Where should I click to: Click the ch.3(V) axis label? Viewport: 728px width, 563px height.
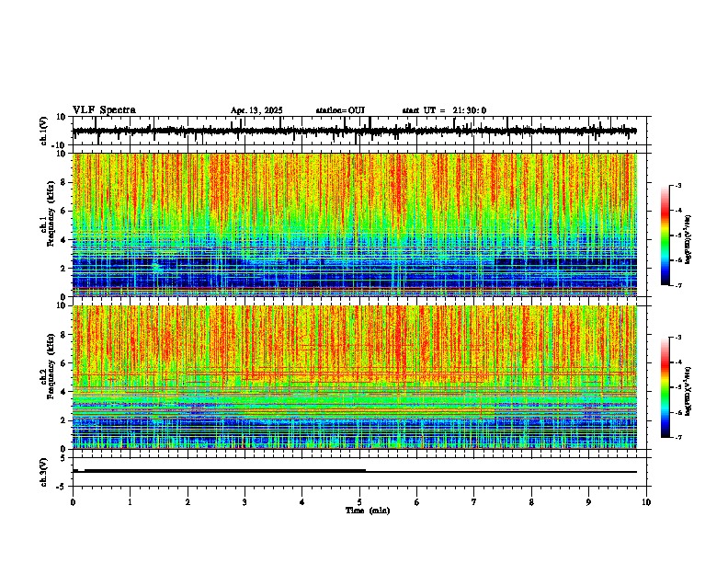tap(44, 472)
